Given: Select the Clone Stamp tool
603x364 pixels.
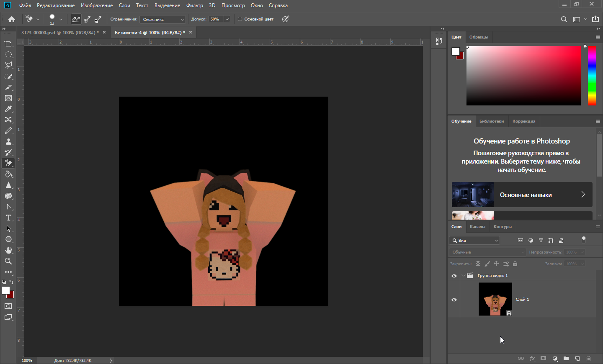Looking at the screenshot, I should (x=8, y=142).
